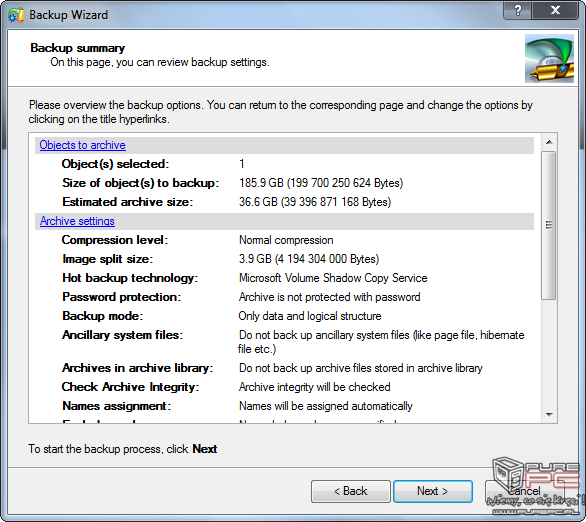Click the Password protection value text

[329, 297]
